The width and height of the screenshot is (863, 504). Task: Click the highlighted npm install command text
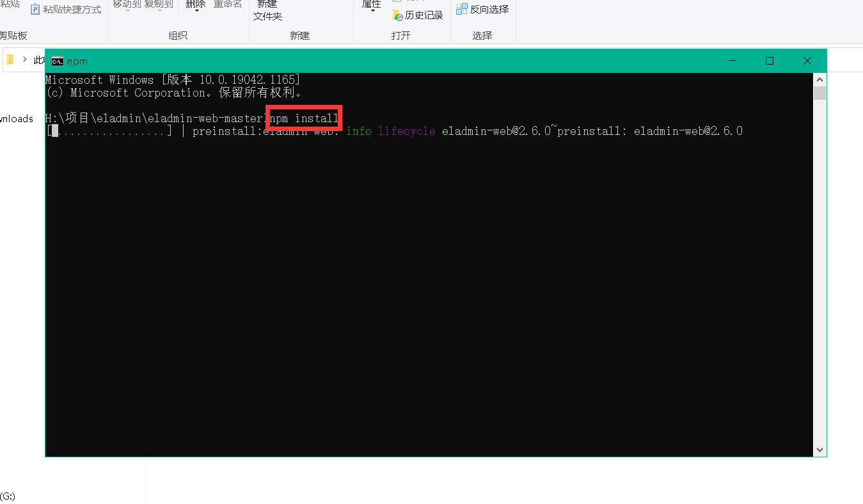(x=304, y=118)
